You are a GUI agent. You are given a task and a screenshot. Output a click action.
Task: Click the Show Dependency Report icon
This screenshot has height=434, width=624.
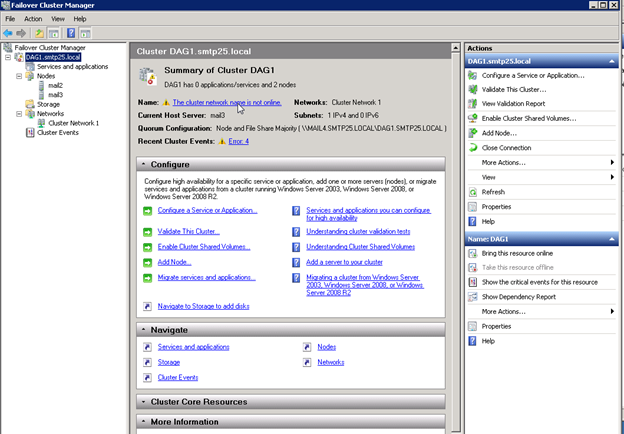pos(472,297)
